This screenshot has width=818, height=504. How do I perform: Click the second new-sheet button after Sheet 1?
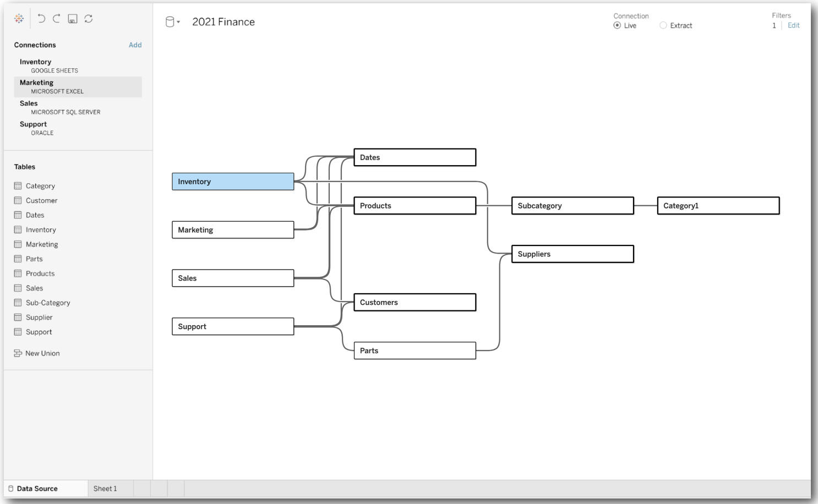point(159,489)
